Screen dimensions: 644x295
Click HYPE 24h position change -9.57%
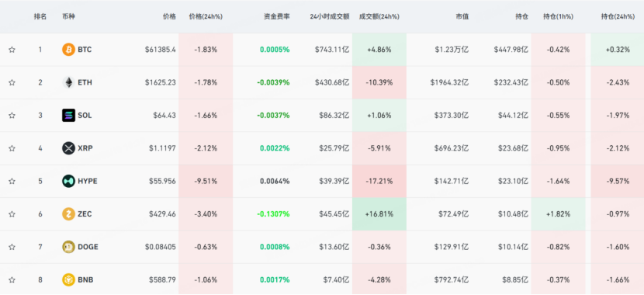(618, 181)
